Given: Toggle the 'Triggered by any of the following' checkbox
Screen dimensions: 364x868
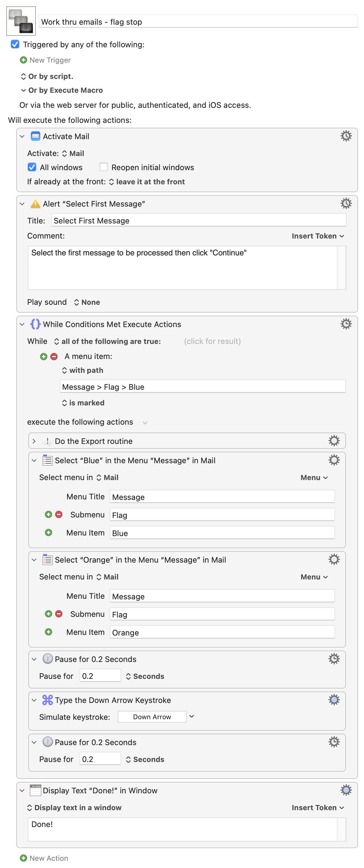Looking at the screenshot, I should pos(15,44).
